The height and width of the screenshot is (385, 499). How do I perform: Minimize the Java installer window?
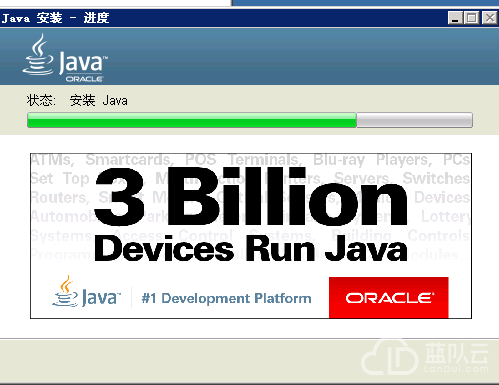tap(455, 18)
